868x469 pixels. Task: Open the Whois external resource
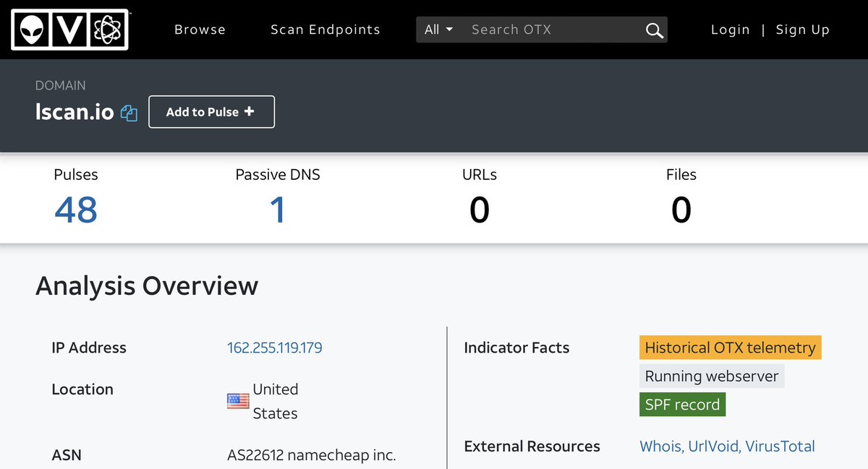click(x=660, y=447)
